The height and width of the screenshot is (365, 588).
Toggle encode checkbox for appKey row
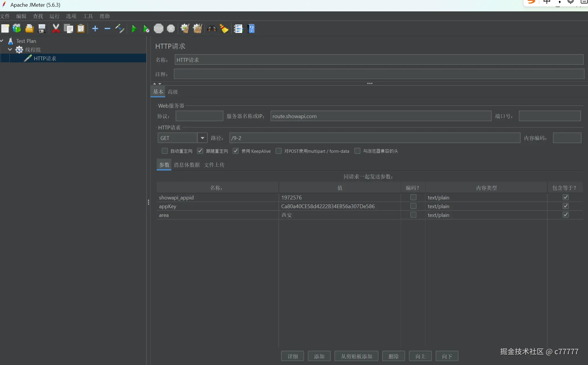tap(413, 206)
